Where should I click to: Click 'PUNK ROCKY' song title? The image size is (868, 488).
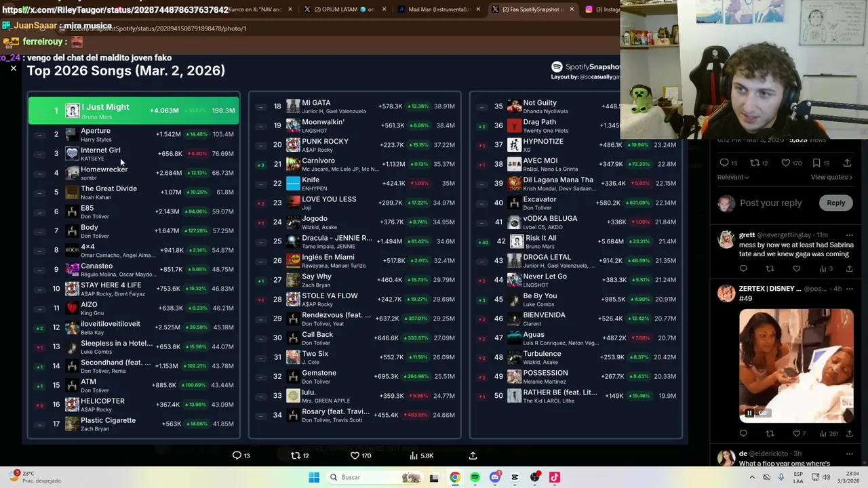[x=325, y=142]
